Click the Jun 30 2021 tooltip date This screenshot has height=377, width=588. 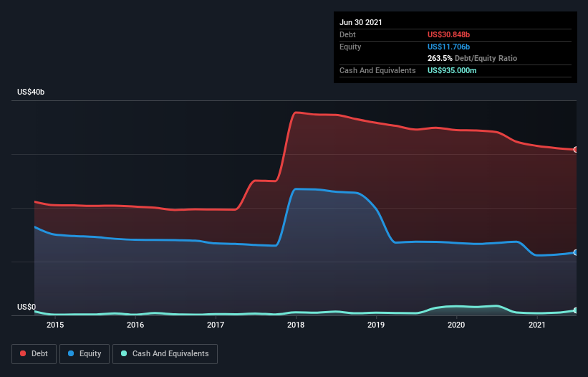coord(361,22)
